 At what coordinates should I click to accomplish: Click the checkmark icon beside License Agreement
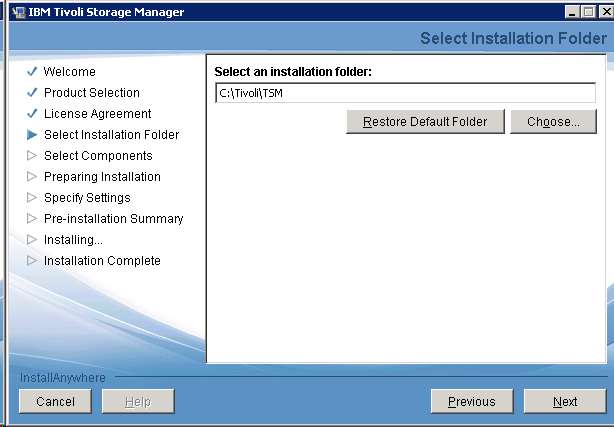(x=32, y=114)
